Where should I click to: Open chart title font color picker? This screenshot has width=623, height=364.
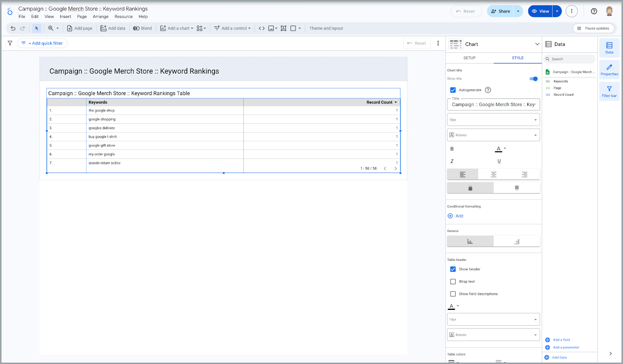(500, 149)
